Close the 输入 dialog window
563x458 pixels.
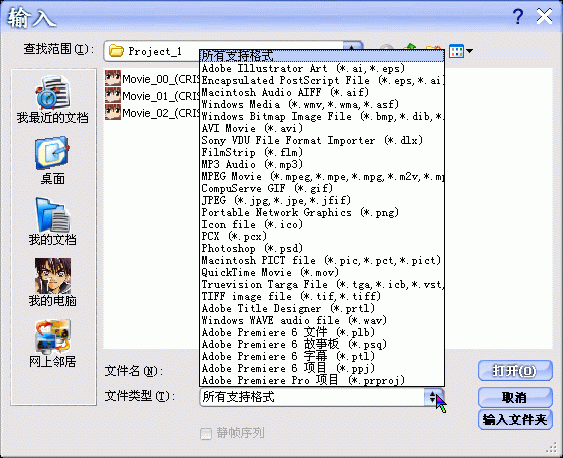(544, 17)
